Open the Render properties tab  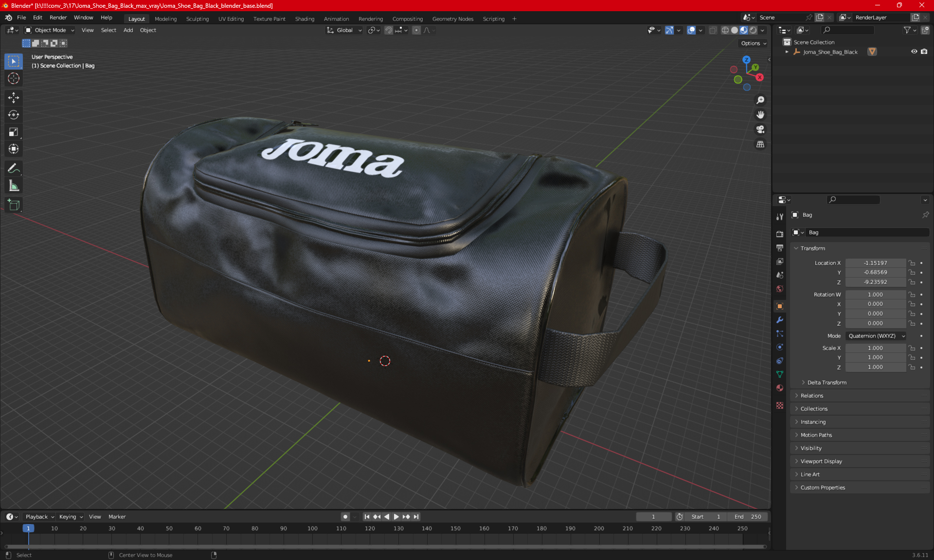tap(780, 234)
